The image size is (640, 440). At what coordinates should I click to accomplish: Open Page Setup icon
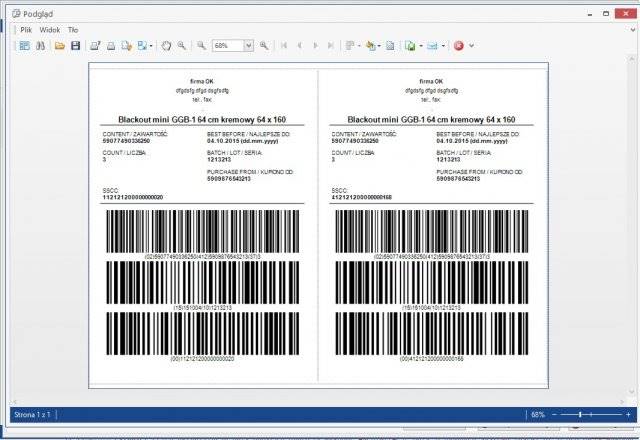coord(126,46)
